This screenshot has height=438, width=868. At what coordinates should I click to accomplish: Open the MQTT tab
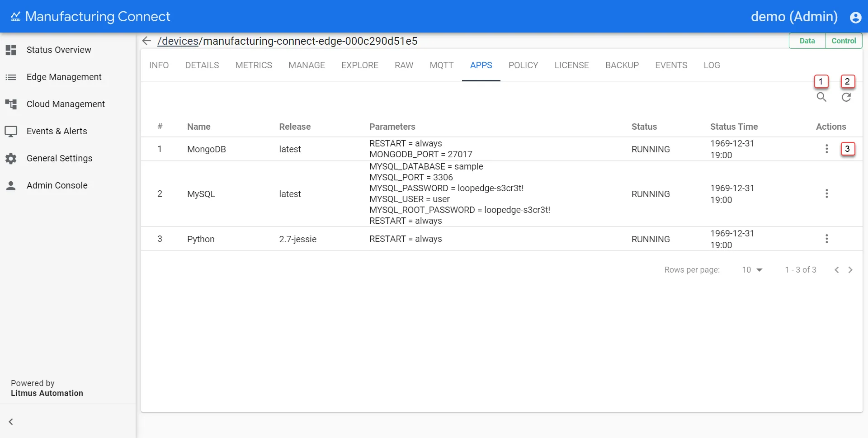(442, 66)
